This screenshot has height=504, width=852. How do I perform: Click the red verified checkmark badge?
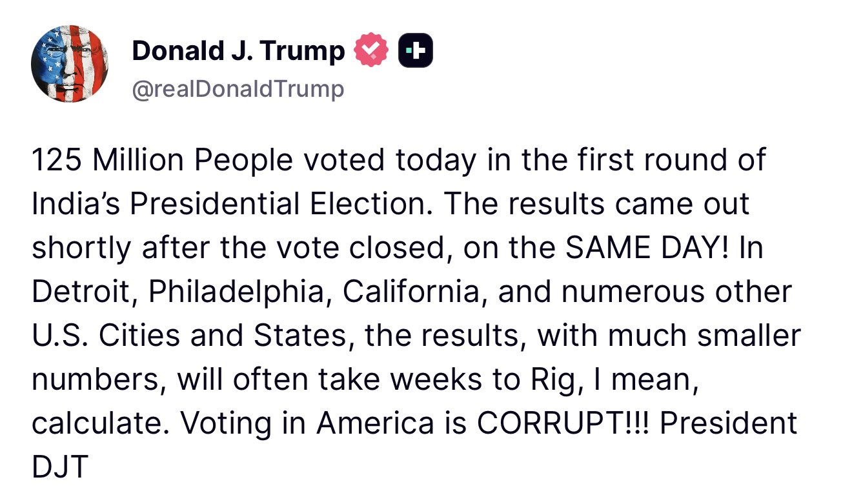pyautogui.click(x=370, y=51)
